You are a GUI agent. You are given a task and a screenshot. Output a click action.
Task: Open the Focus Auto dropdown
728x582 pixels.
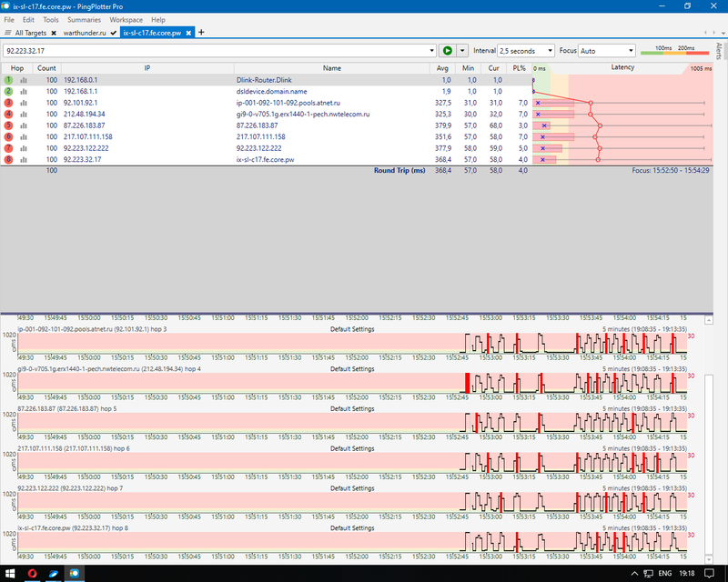tap(607, 51)
